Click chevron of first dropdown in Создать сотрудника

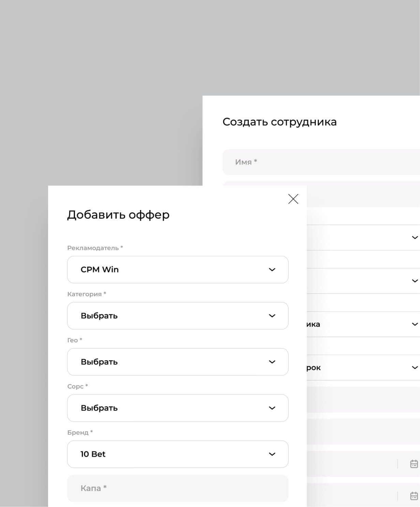tap(414, 238)
